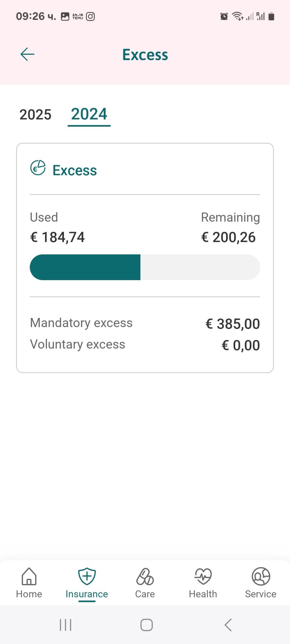
Task: Click the Remaining amount € 200,26
Action: pyautogui.click(x=228, y=237)
